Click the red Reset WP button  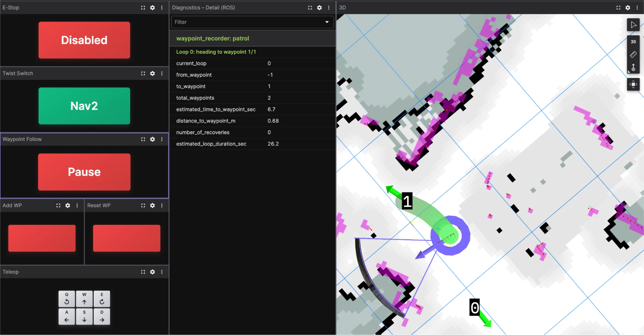tap(127, 238)
